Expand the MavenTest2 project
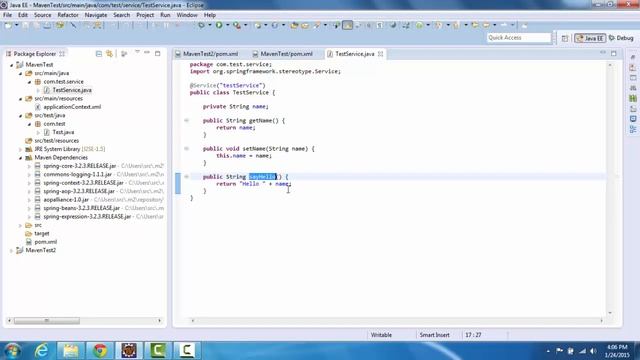Viewport: 640px width, 360px height. pos(11,251)
